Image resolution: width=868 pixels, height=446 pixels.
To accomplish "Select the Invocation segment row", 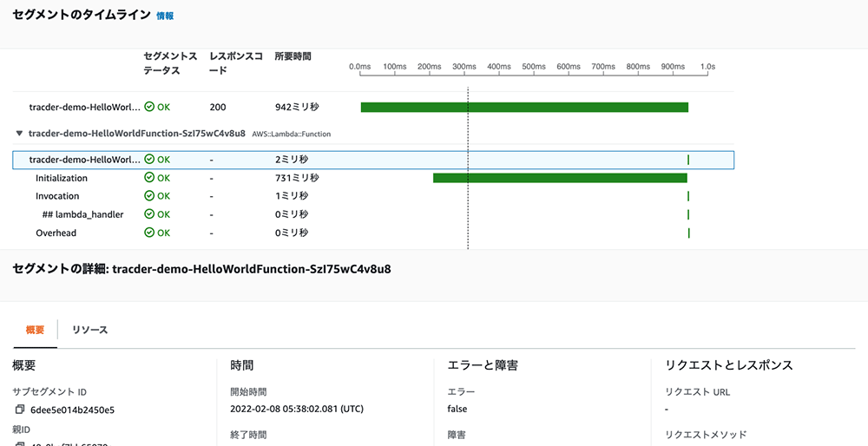I will (x=373, y=196).
